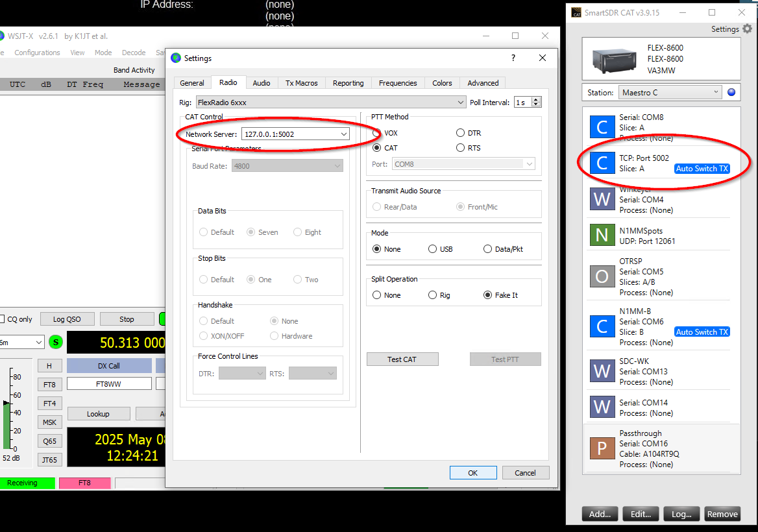Click the 50.313 000 frequency display
The height and width of the screenshot is (532, 758).
[x=116, y=343]
